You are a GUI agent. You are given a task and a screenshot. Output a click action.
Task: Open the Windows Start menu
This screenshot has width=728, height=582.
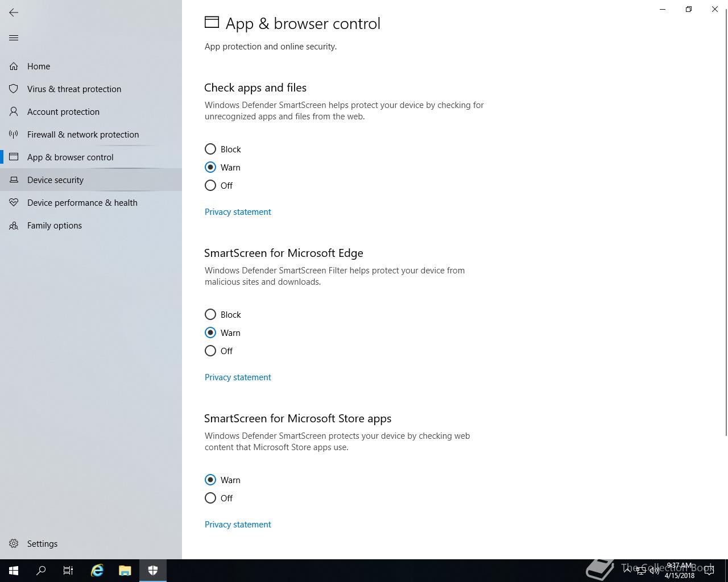14,571
